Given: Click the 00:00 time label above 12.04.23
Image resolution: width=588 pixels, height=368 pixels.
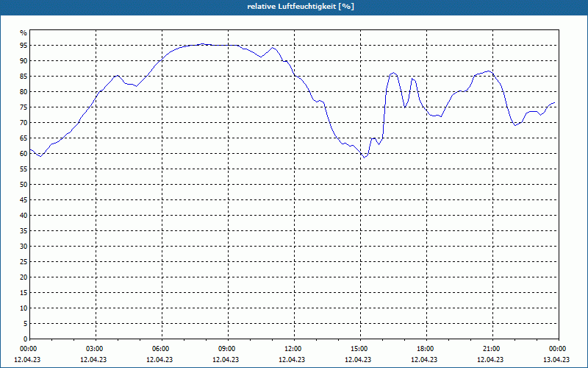Looking at the screenshot, I should 28,349.
